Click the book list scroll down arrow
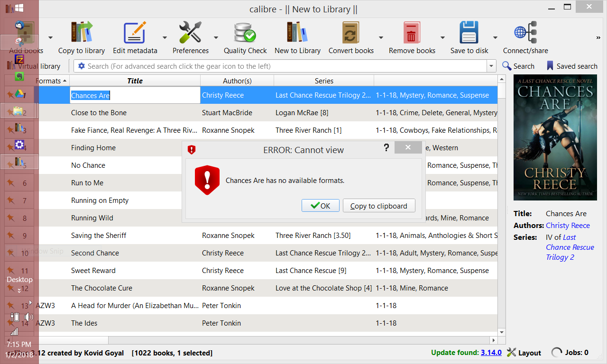 [502, 332]
